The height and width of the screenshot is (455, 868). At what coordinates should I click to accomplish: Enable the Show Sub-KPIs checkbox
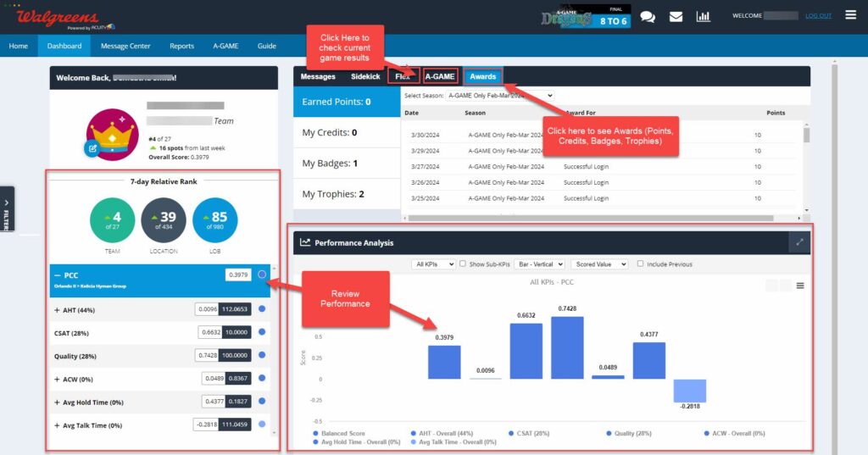click(463, 264)
